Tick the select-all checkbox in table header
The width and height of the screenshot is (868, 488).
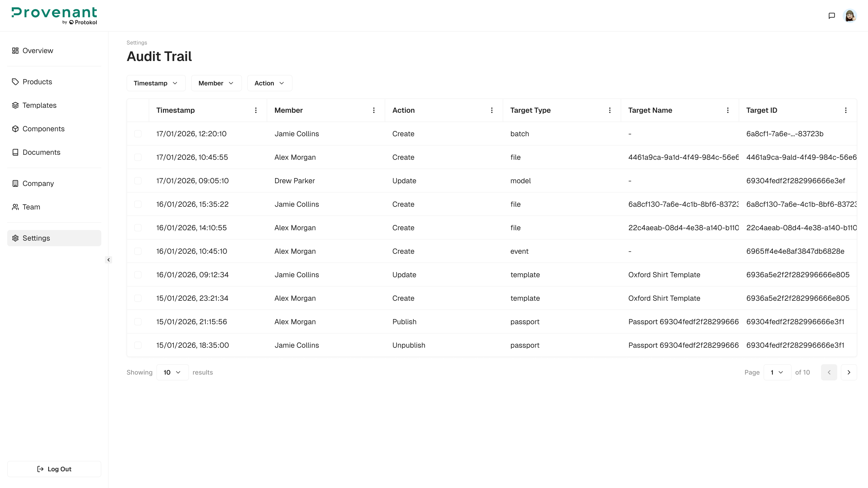coord(138,110)
